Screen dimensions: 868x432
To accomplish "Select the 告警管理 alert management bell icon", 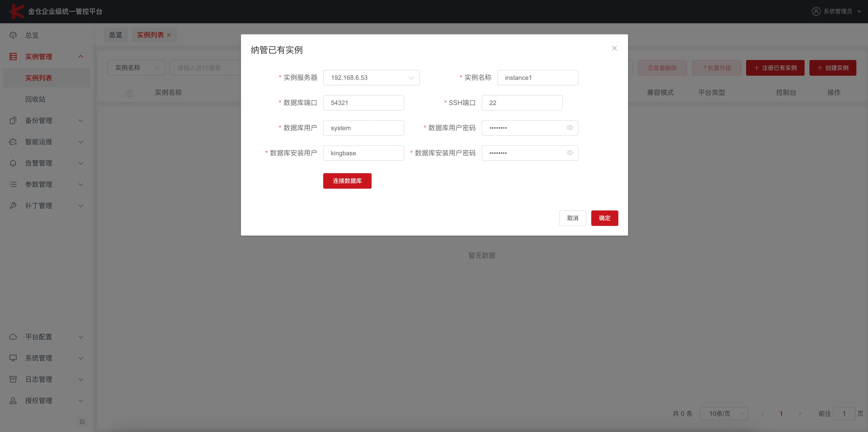I will (13, 163).
